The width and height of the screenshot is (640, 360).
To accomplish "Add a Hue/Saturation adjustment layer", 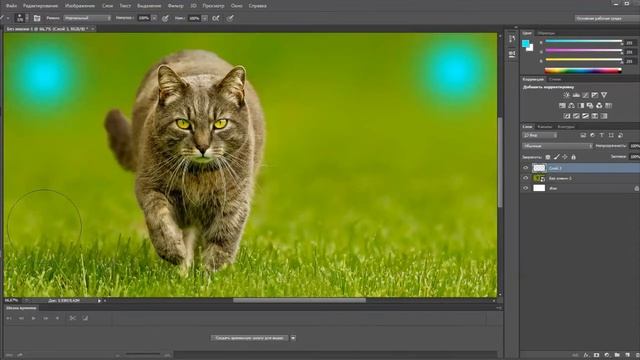I will pos(562,106).
